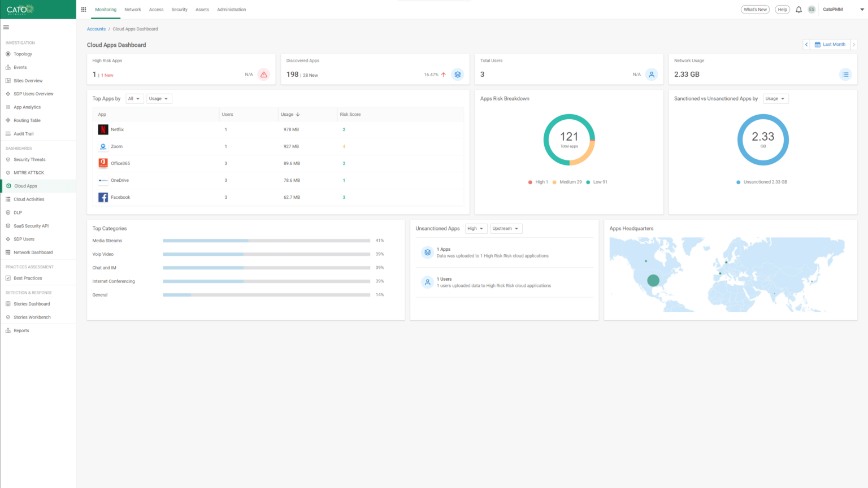
Task: Toggle sorting on the Usage column
Action: coord(290,114)
